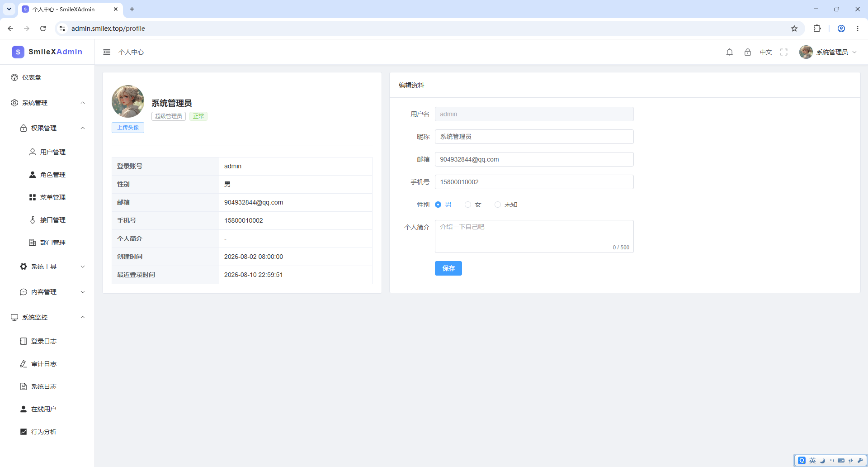
Task: Click the 昵称 nickname input field
Action: point(534,137)
